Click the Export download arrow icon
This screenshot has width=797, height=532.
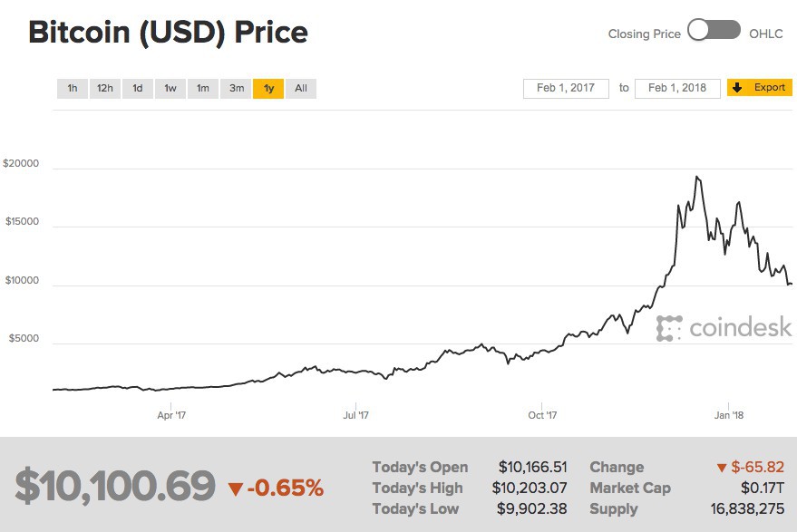tap(738, 87)
